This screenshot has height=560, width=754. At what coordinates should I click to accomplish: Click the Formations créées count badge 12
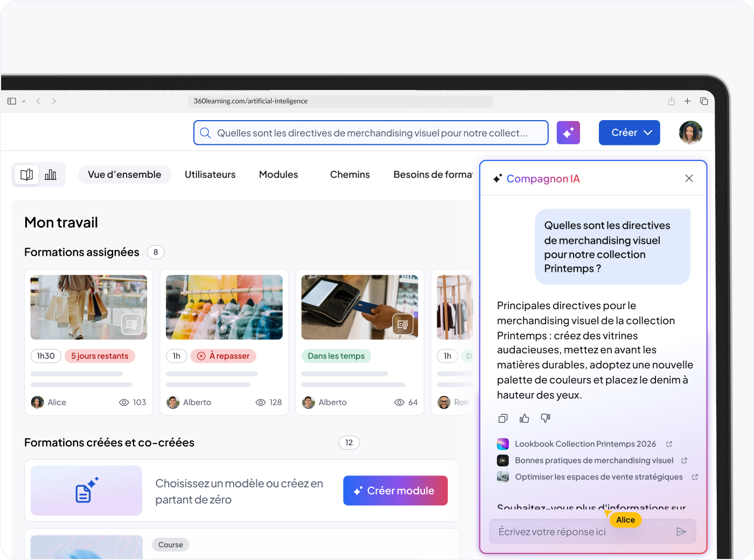(349, 443)
